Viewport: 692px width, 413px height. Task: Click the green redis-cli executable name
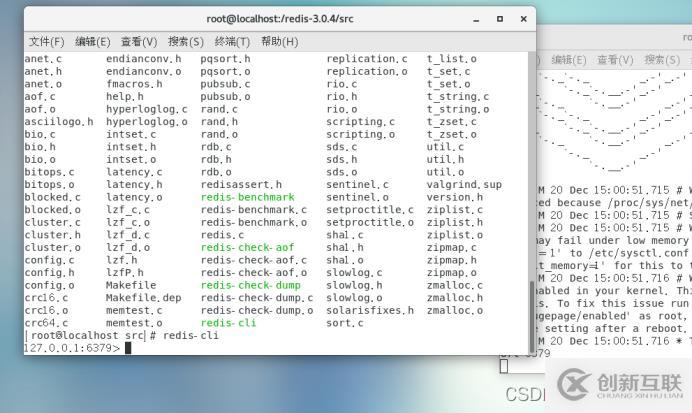[x=229, y=323]
